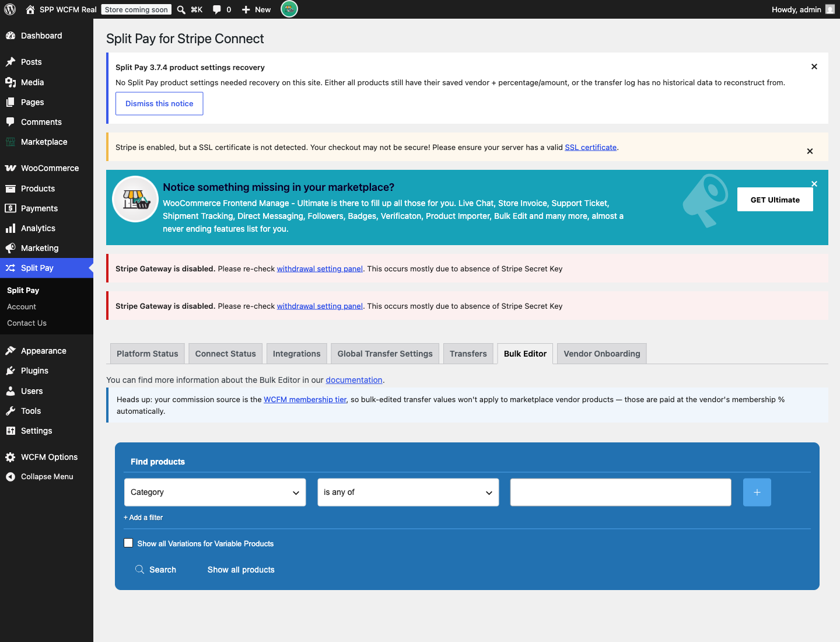Click the Show all products button
Viewport: 840px width, 642px height.
(241, 570)
